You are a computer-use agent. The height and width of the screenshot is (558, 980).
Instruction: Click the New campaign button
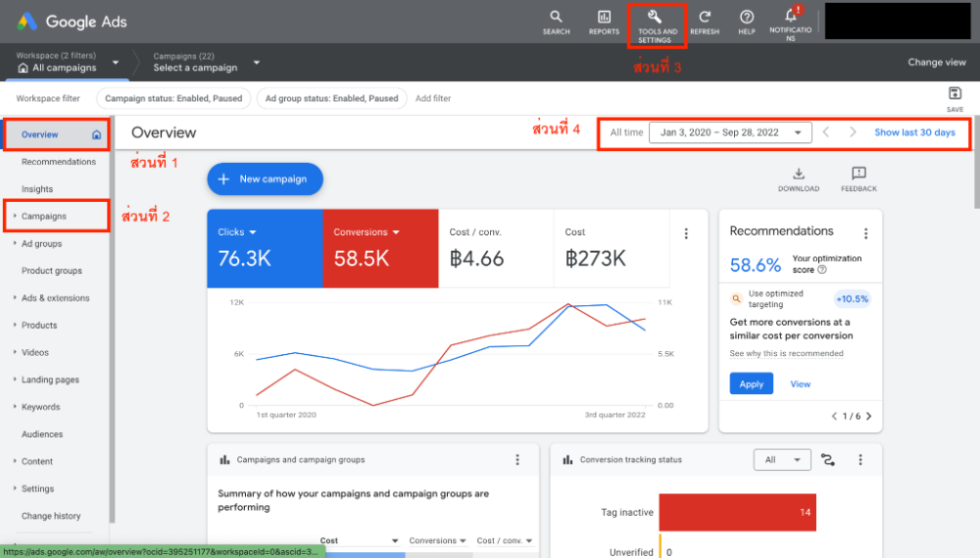tap(265, 178)
